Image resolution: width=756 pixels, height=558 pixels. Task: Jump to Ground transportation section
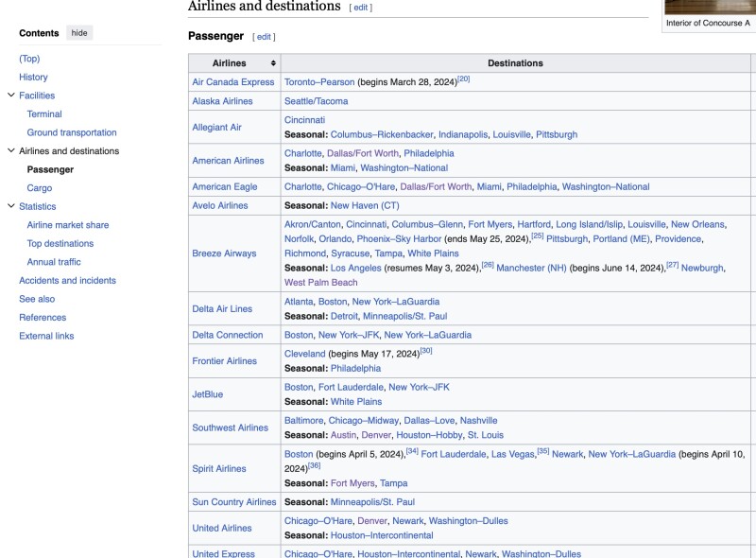pos(72,132)
